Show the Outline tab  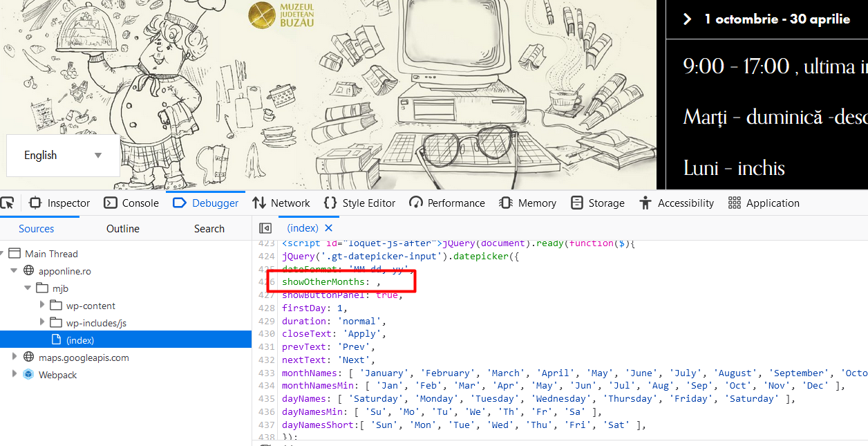tap(123, 229)
